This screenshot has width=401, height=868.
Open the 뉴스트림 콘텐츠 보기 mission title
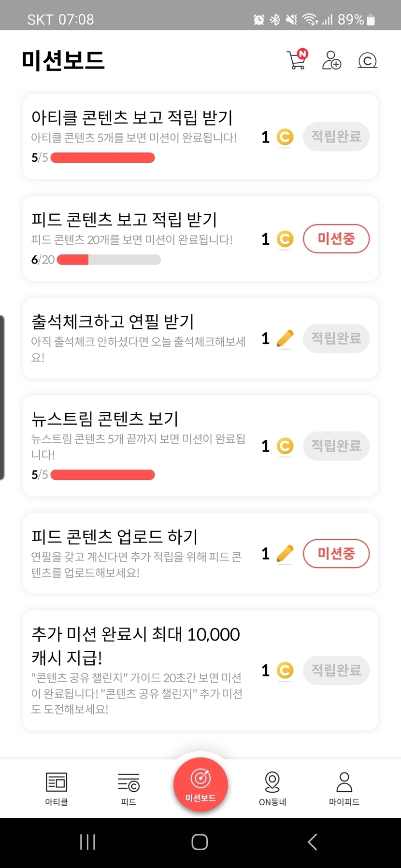tap(105, 419)
